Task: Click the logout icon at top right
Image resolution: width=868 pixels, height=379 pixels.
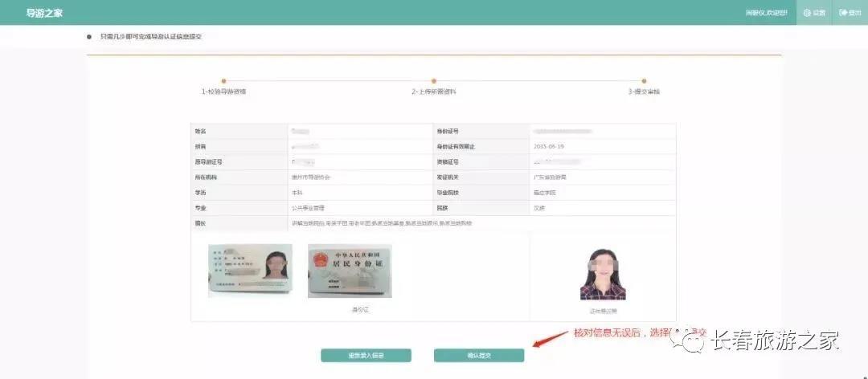Action: coord(842,13)
